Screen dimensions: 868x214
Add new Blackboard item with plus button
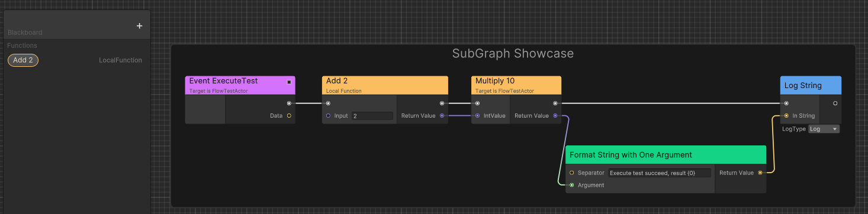(140, 26)
